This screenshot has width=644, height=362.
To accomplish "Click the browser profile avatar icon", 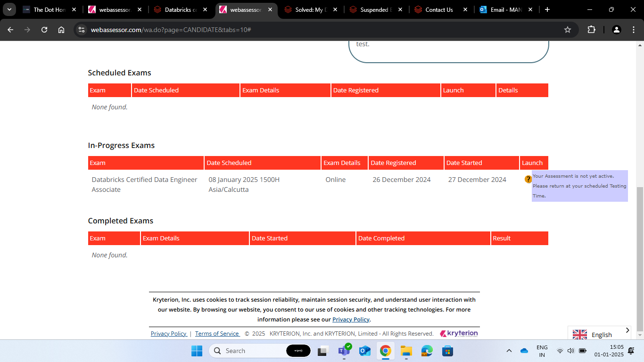I will (617, 29).
